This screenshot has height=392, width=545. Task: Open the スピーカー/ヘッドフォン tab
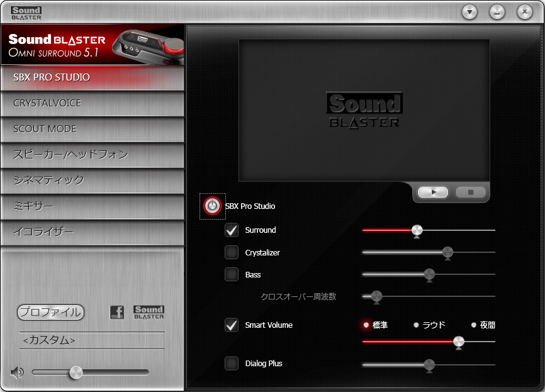(92, 155)
